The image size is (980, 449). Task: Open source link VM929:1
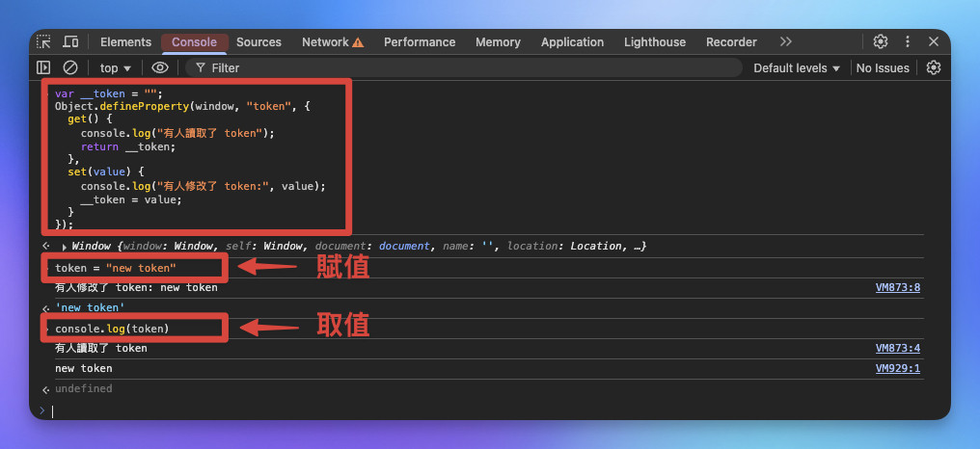tap(897, 368)
